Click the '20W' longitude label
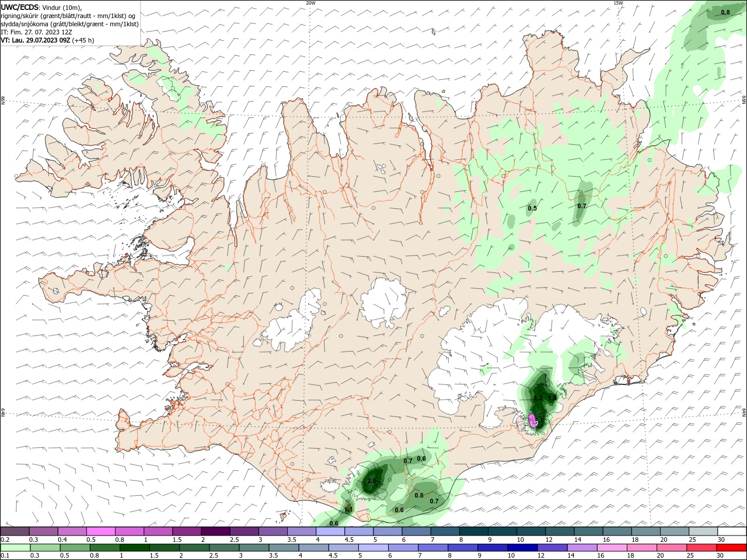 [x=310, y=3]
